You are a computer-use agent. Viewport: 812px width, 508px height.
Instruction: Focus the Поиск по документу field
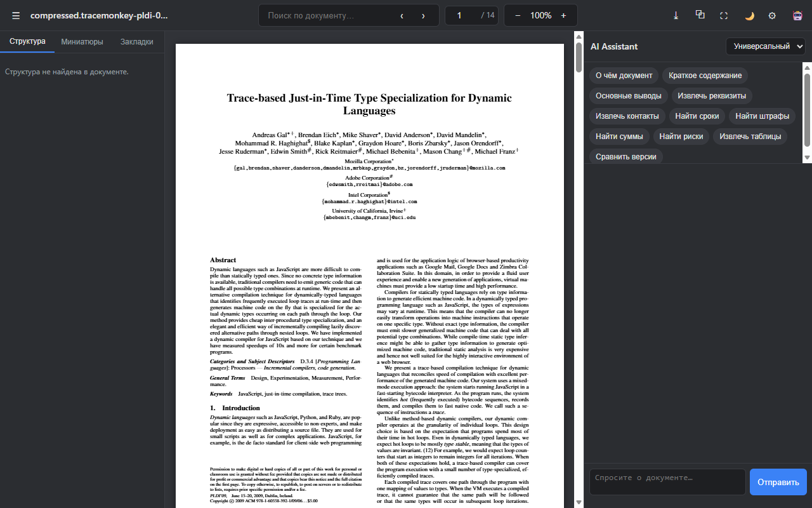click(x=325, y=15)
